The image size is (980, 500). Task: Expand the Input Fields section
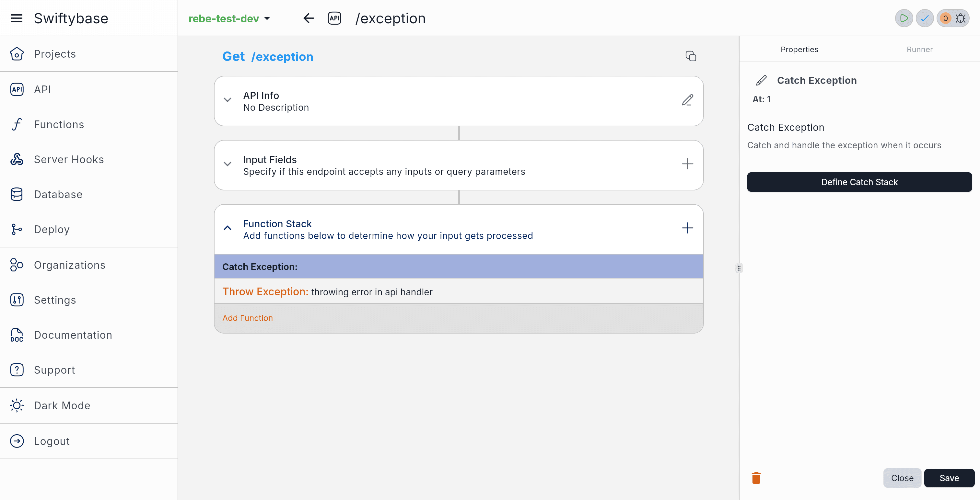pyautogui.click(x=227, y=164)
